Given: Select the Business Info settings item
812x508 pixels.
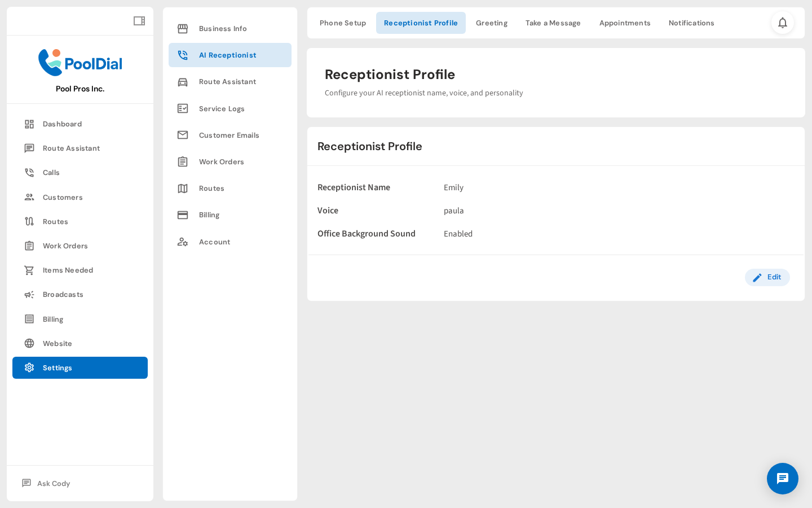Looking at the screenshot, I should (x=223, y=28).
